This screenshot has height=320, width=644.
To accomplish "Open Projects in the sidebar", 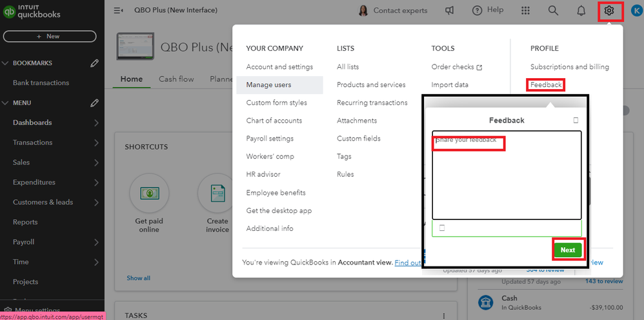I will [x=25, y=282].
